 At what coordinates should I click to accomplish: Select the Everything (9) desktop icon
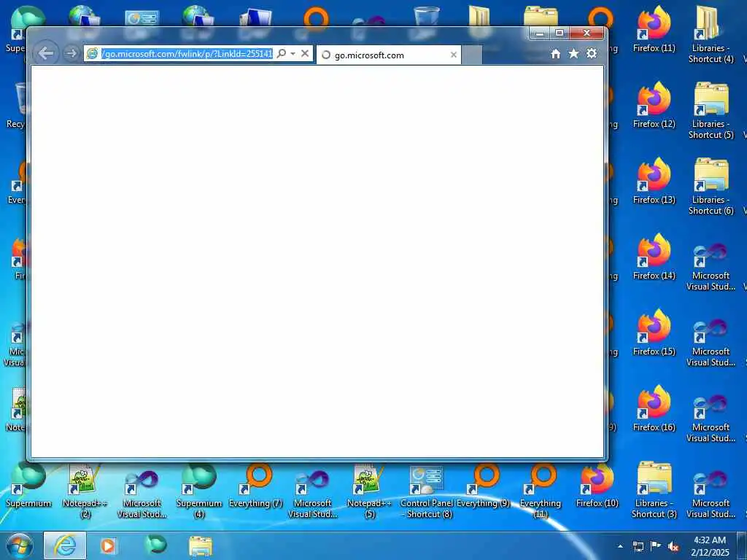483,484
